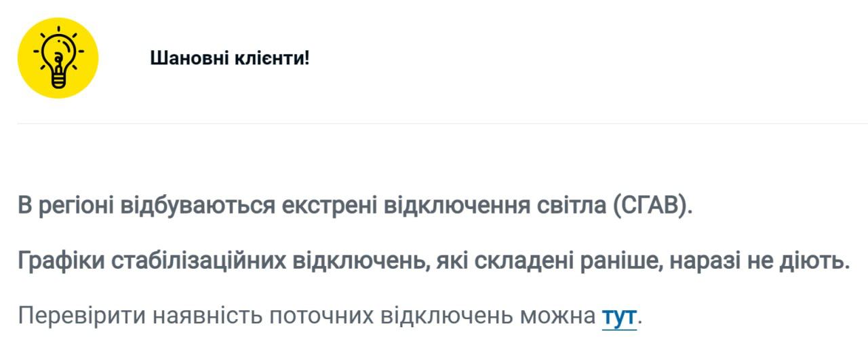Open the "тут" link

point(618,316)
